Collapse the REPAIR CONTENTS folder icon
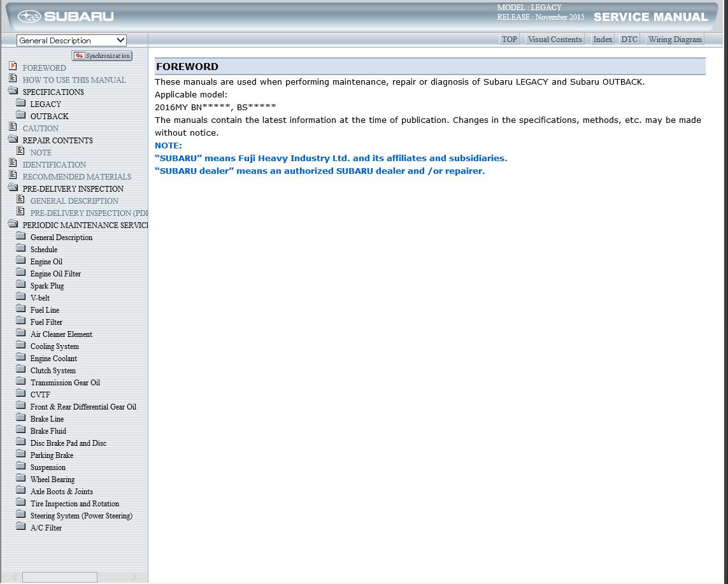 click(13, 138)
